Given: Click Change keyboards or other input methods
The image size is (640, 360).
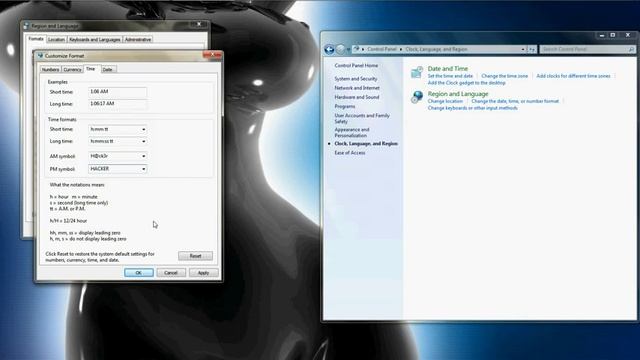Looking at the screenshot, I should coord(473,108).
